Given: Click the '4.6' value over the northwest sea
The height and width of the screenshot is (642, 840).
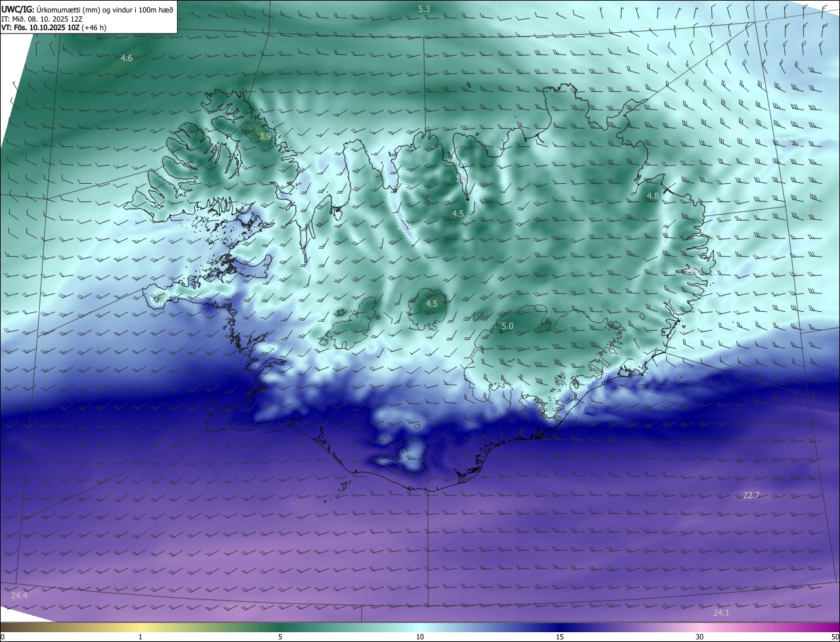Looking at the screenshot, I should point(127,58).
